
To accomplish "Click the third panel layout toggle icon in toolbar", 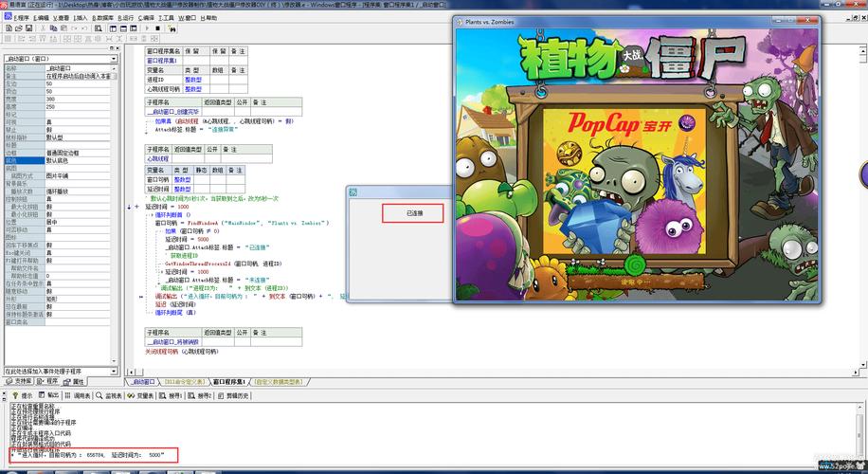I will coord(134,27).
